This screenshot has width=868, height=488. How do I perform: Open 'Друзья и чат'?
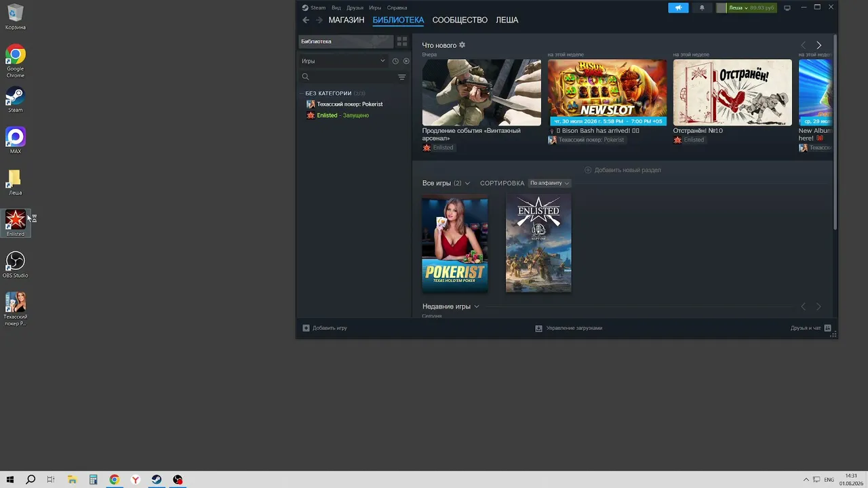(811, 328)
